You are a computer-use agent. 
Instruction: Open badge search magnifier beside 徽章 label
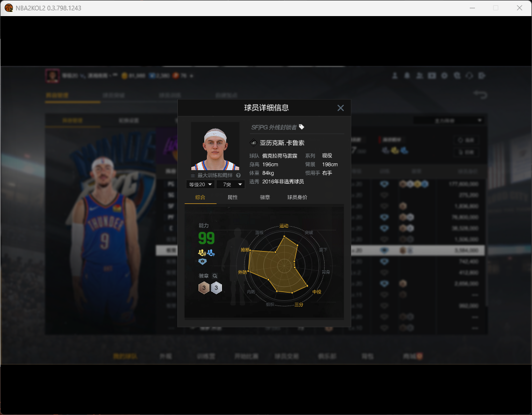215,276
